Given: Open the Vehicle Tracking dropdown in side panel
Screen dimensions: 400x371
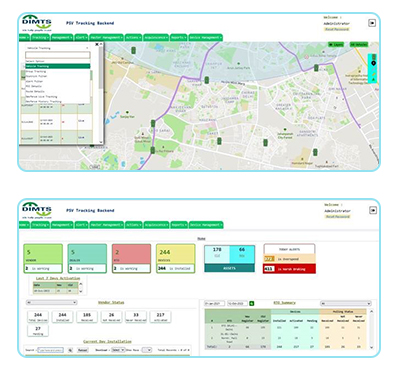Looking at the screenshot, I should pyautogui.click(x=58, y=48).
